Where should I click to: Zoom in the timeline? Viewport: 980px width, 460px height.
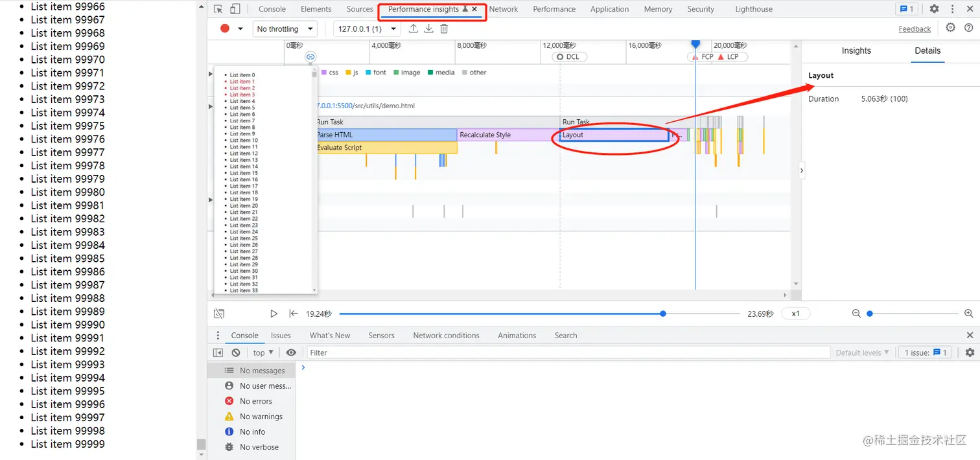[x=968, y=314]
